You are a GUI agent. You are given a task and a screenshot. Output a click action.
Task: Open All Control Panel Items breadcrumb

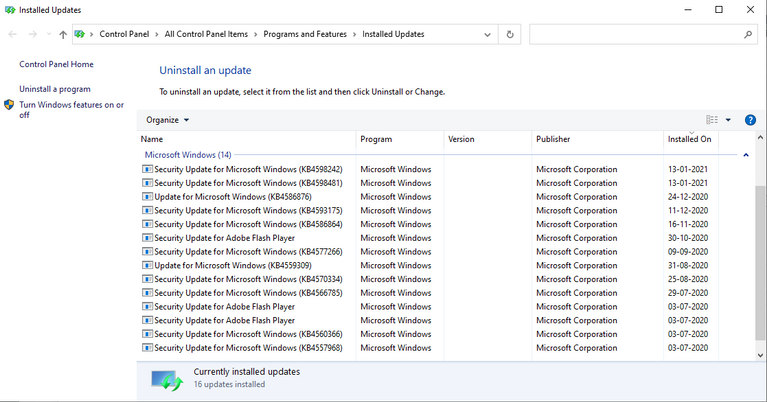point(206,34)
